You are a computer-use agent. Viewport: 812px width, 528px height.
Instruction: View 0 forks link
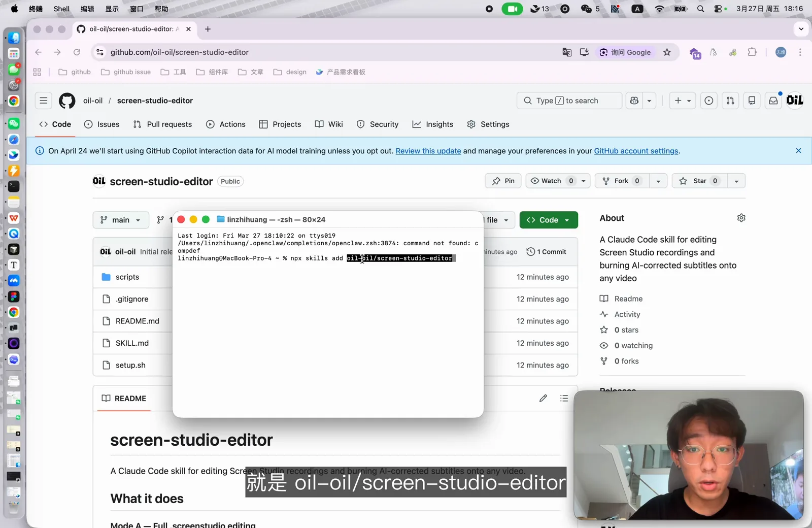tap(619, 361)
